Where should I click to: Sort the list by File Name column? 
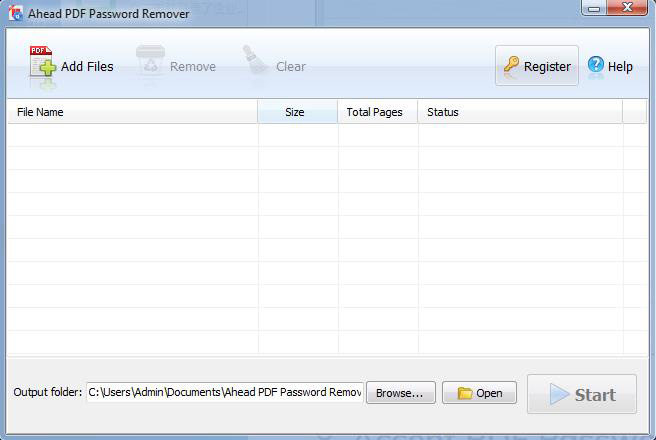point(132,112)
